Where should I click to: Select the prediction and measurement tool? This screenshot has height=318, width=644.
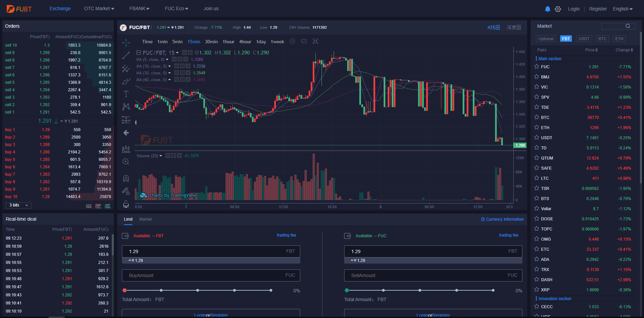coord(126,120)
